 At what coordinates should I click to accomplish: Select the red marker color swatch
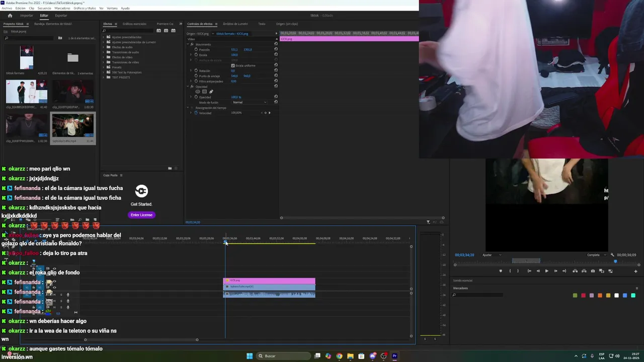(x=583, y=295)
